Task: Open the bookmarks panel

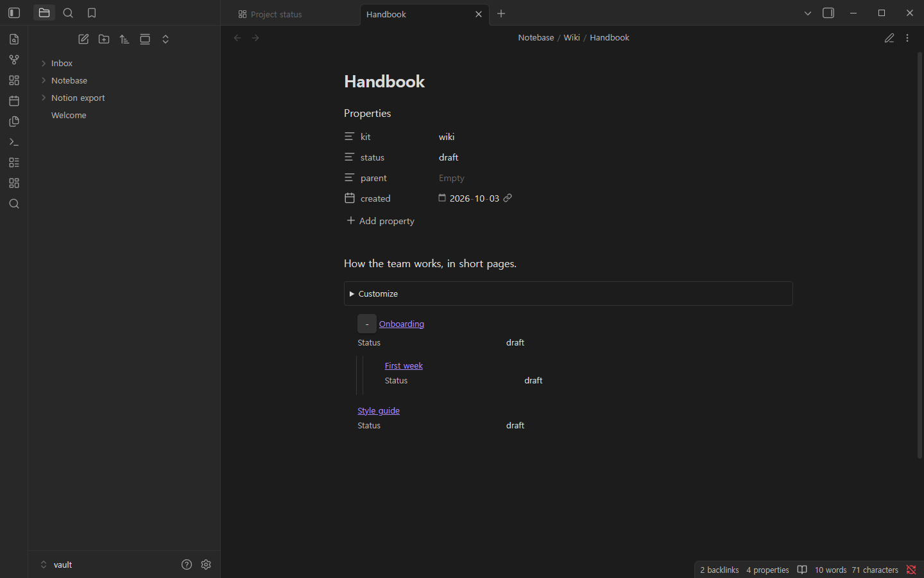Action: [x=92, y=13]
